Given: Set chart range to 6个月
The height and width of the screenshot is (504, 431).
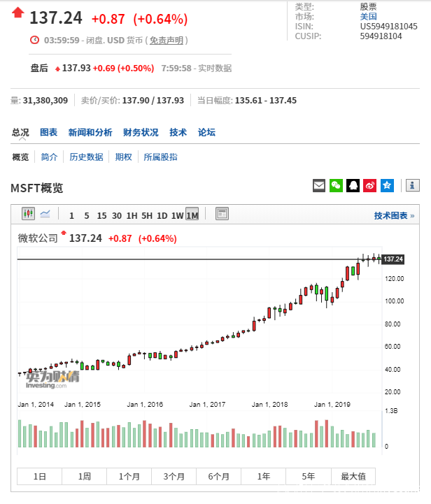Looking at the screenshot, I should [219, 476].
